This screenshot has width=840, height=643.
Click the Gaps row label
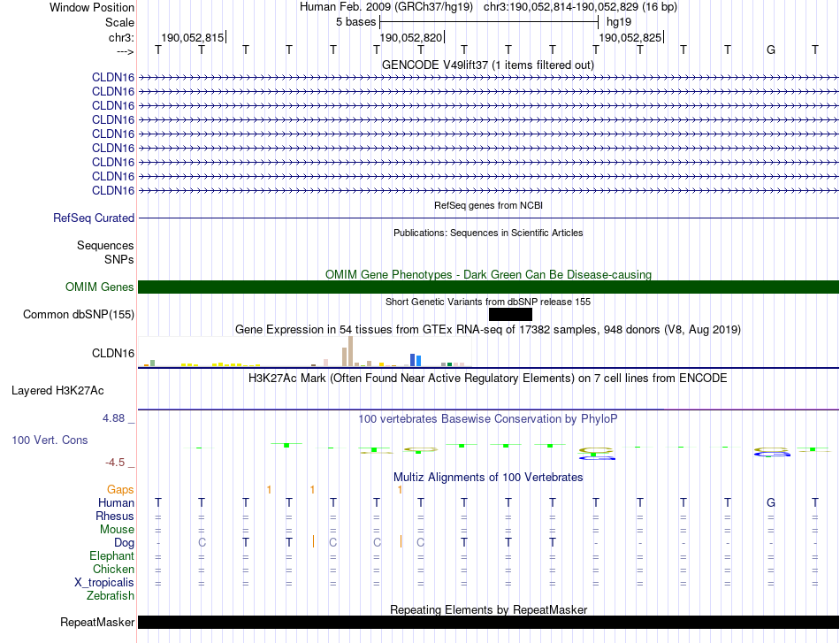coord(120,490)
